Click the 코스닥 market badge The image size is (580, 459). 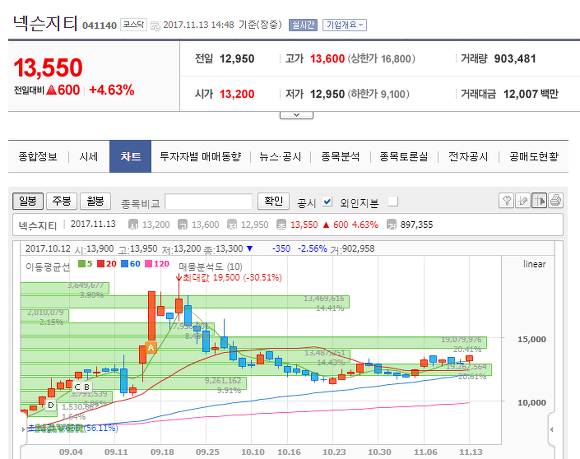[x=134, y=25]
